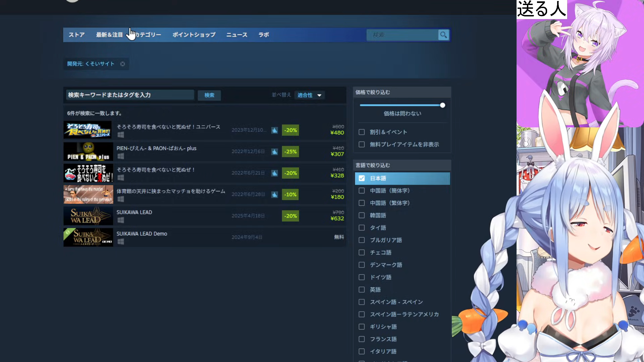Click そろそろ寿司を食べないと死ぬぜ！ thumbnail
The width and height of the screenshot is (644, 362).
pos(88,173)
